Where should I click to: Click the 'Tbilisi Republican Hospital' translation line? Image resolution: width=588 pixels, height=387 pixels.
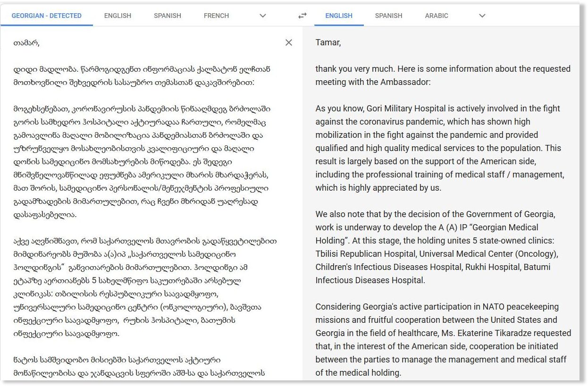click(x=437, y=254)
